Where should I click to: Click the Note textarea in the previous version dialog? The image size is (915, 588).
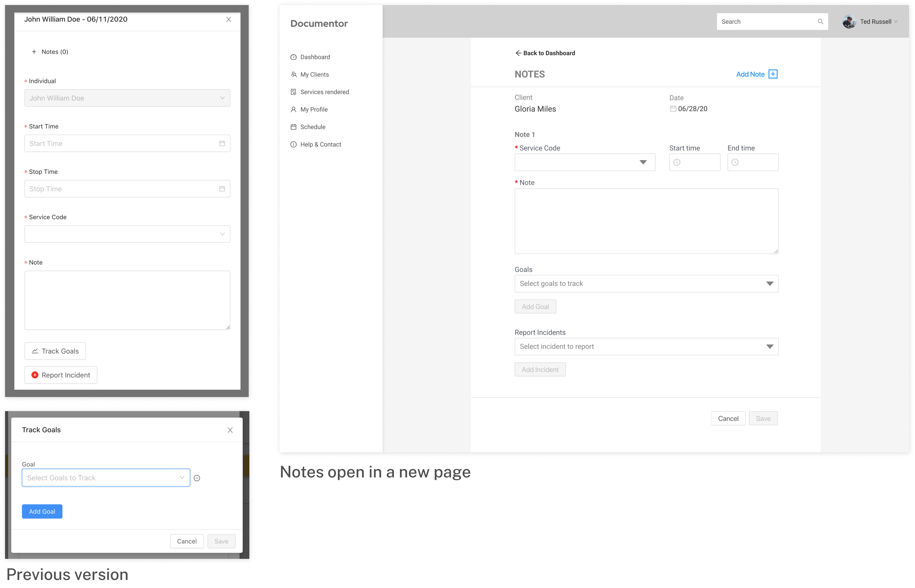point(127,300)
